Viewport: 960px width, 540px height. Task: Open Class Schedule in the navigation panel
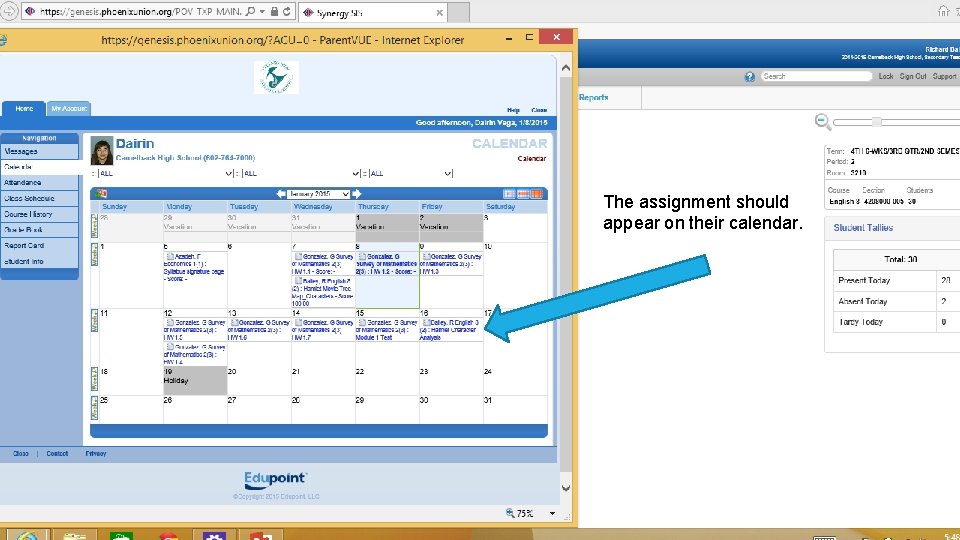(40, 198)
